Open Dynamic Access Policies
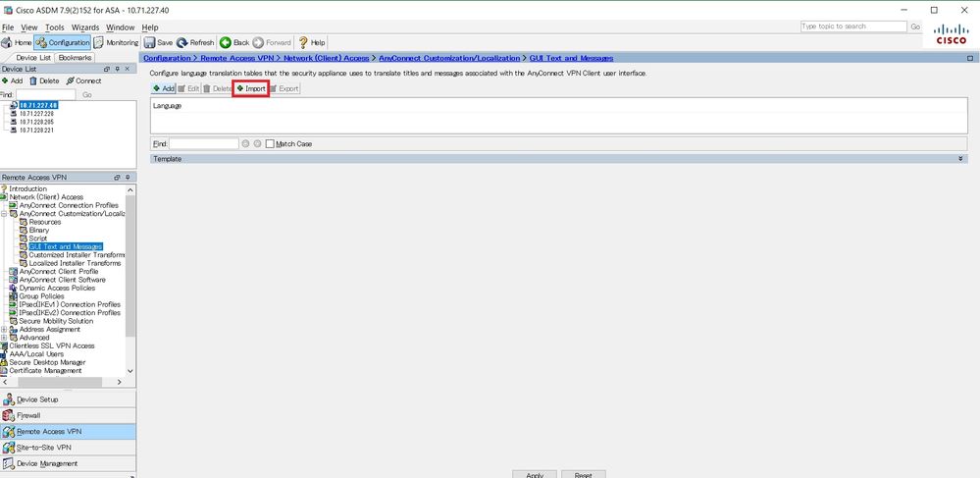 pos(57,288)
